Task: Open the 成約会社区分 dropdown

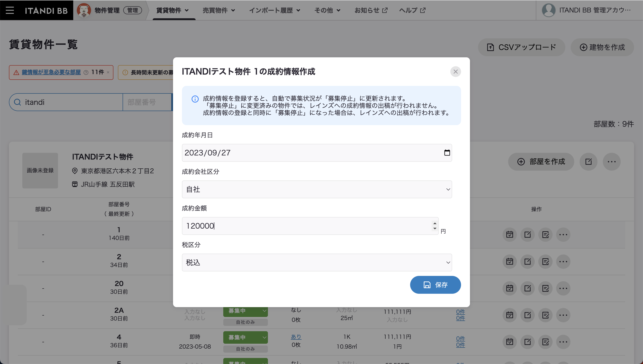Action: 317,190
